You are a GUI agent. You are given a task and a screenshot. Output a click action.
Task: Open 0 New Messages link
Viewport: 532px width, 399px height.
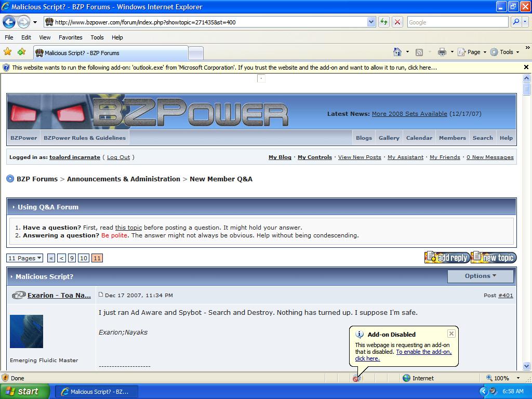pos(490,157)
